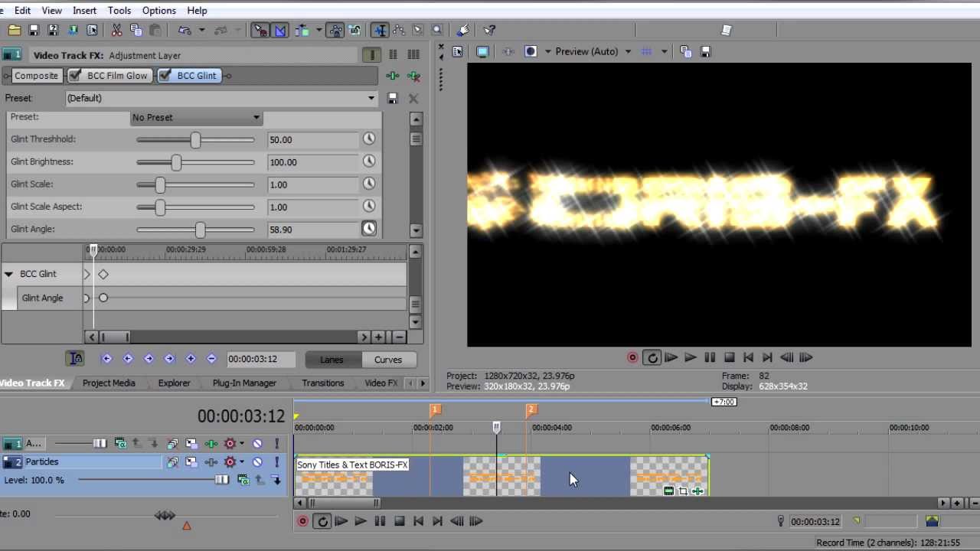Open the Insert menu
Viewport: 980px width, 551px height.
84,11
